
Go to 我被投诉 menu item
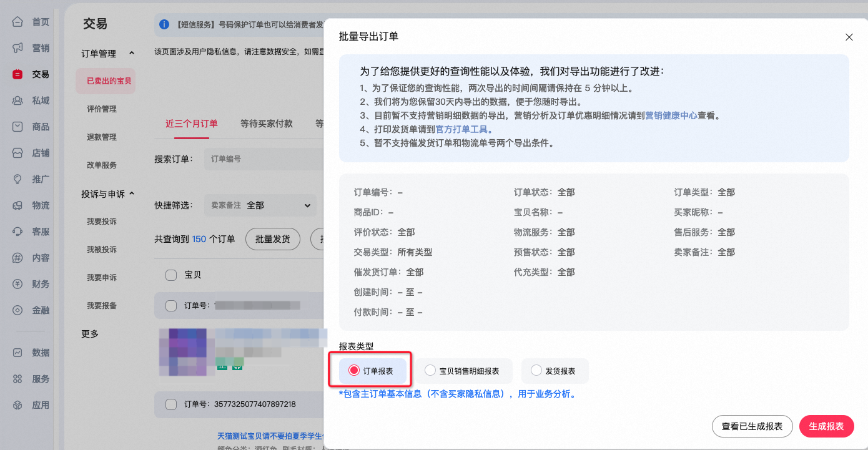click(102, 250)
